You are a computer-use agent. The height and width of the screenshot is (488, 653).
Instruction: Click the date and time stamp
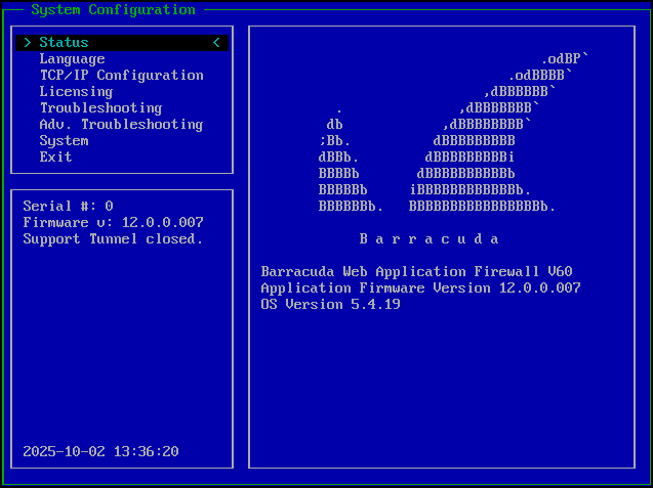pos(100,451)
